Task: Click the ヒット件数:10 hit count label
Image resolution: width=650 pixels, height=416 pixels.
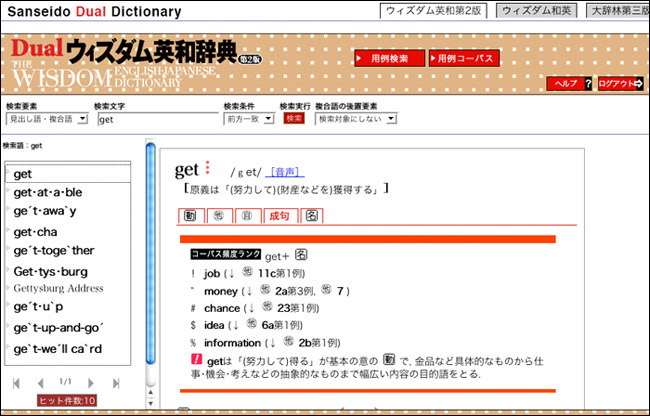Action: 67,401
